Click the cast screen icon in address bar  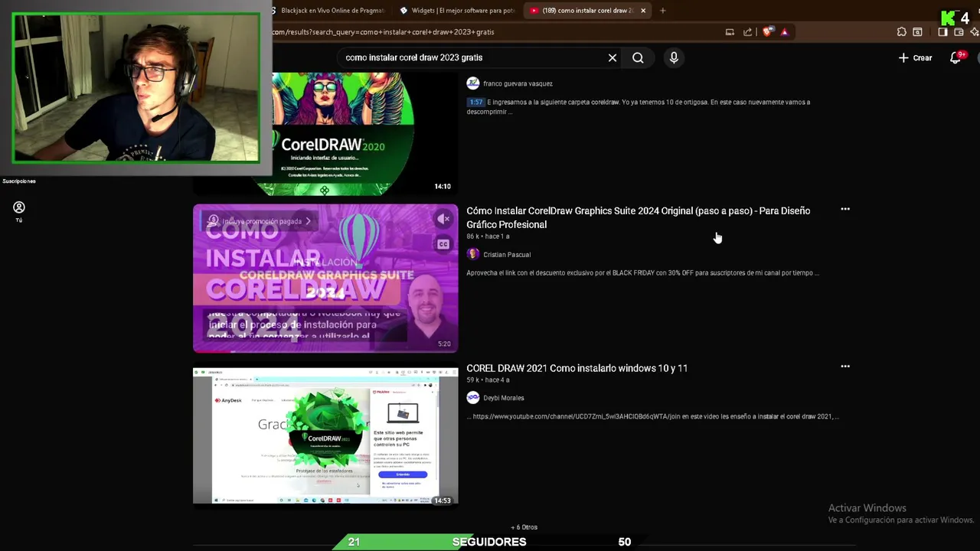click(x=730, y=32)
